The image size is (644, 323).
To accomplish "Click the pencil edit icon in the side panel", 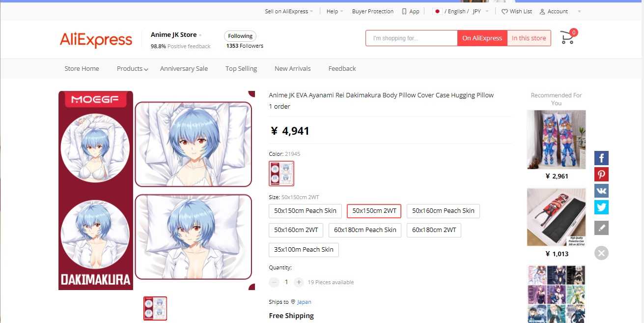I will pyautogui.click(x=601, y=228).
